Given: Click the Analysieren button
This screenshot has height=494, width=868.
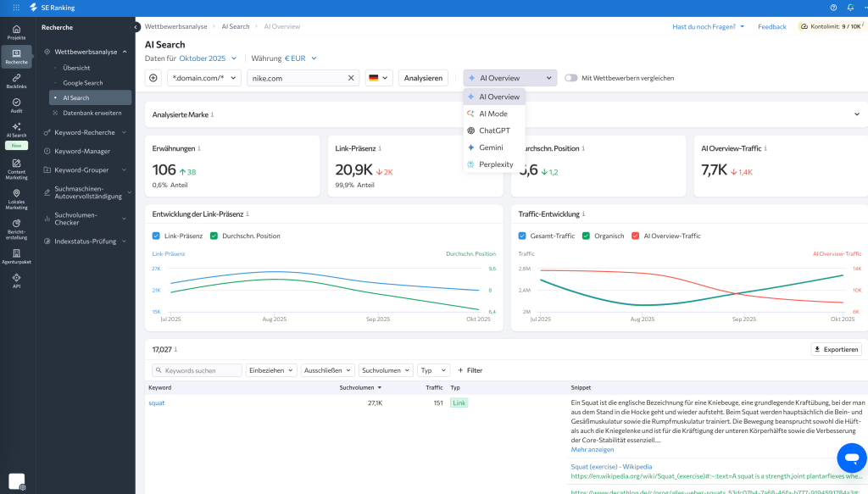Looking at the screenshot, I should [423, 77].
